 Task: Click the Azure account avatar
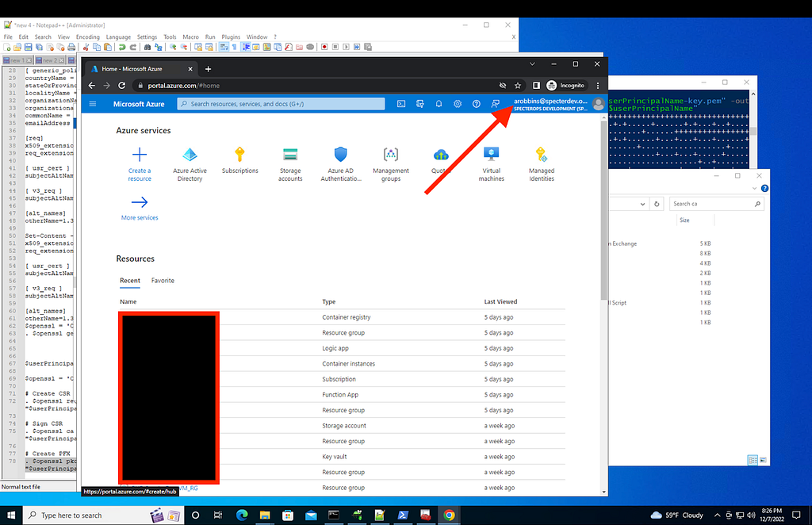tap(598, 104)
